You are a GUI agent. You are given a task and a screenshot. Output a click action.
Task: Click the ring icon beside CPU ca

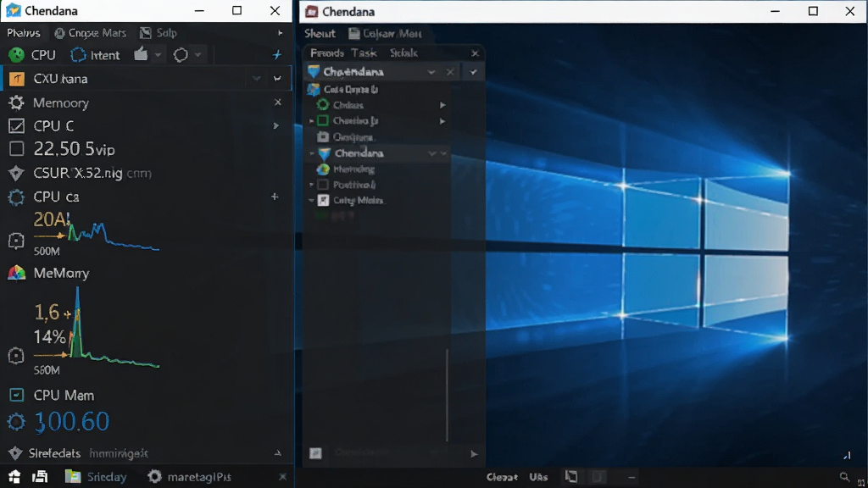[17, 197]
